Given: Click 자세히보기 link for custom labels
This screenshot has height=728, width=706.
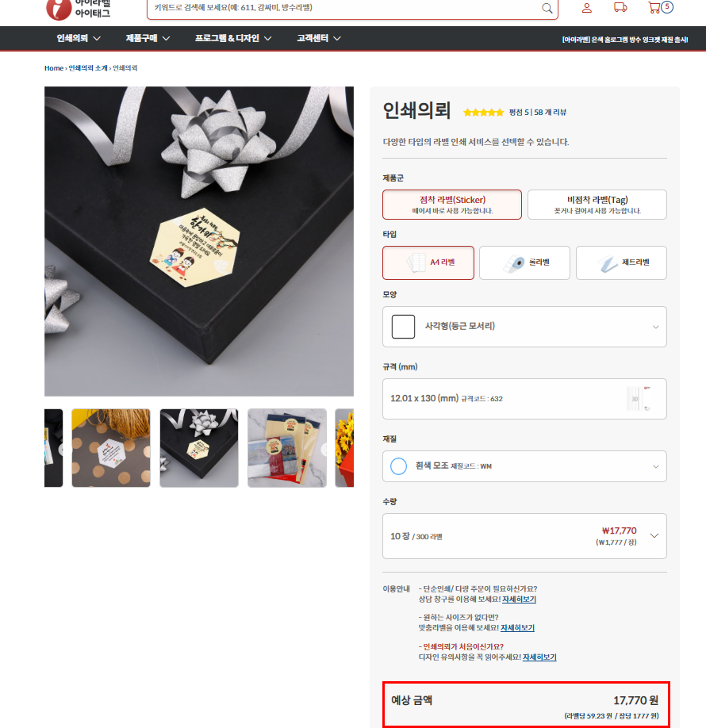Looking at the screenshot, I should pyautogui.click(x=517, y=628).
